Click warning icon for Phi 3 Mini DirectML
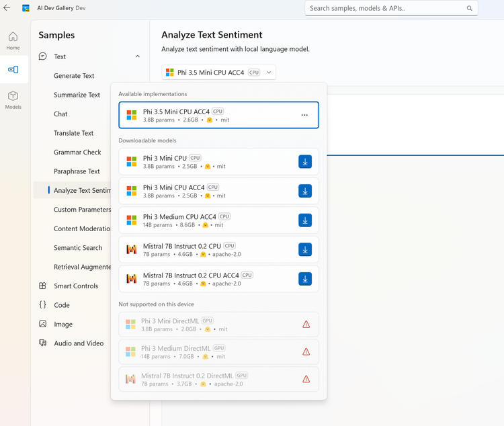Viewport: 504px width, 426px height. (x=306, y=325)
